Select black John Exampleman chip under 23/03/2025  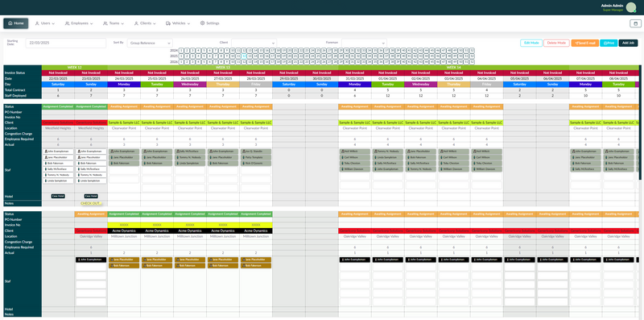pyautogui.click(x=91, y=260)
